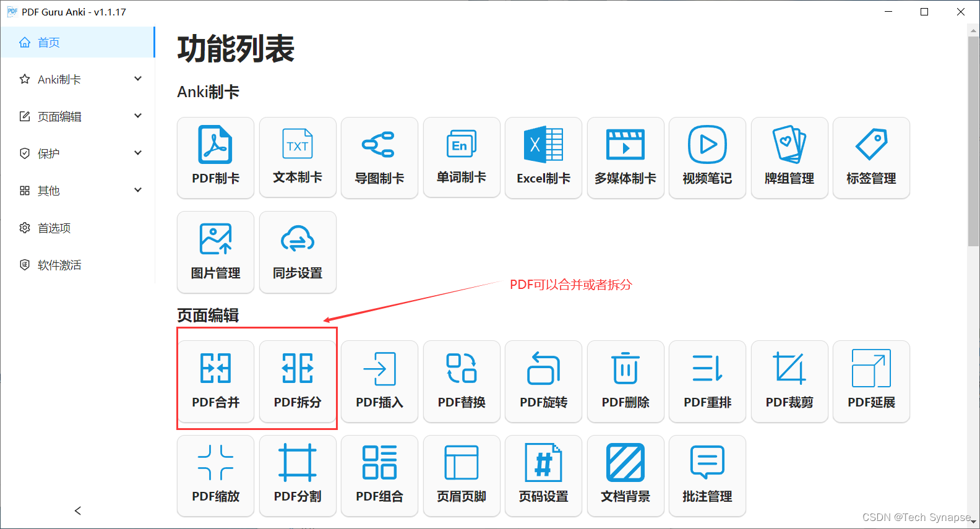
Task: Open the 页眉页脚 header footer tool
Action: [x=462, y=476]
